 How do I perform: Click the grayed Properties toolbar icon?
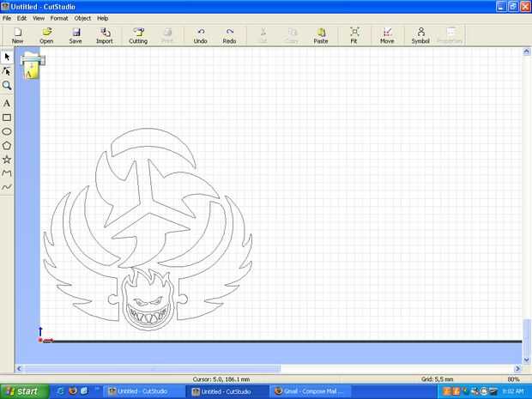click(x=450, y=36)
